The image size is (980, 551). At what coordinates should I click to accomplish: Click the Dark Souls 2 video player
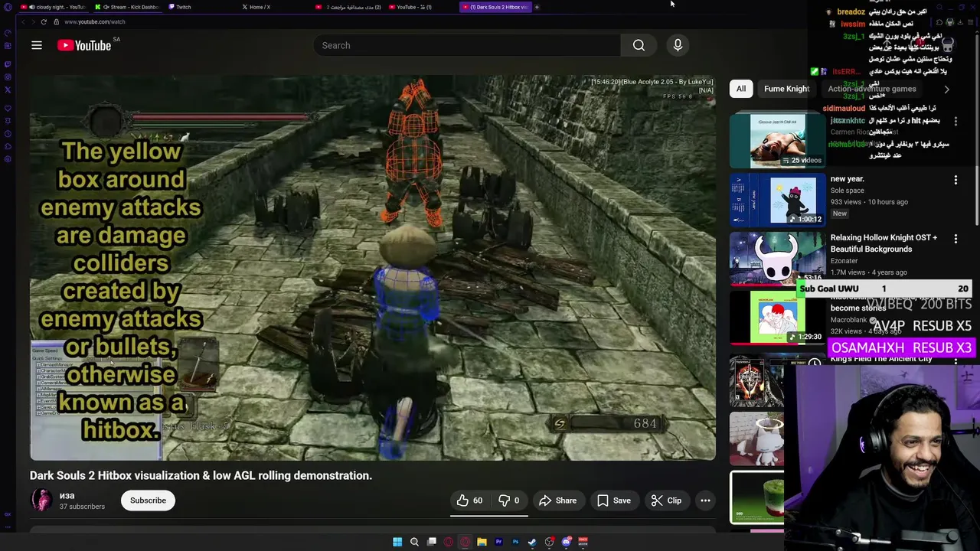[x=373, y=267]
